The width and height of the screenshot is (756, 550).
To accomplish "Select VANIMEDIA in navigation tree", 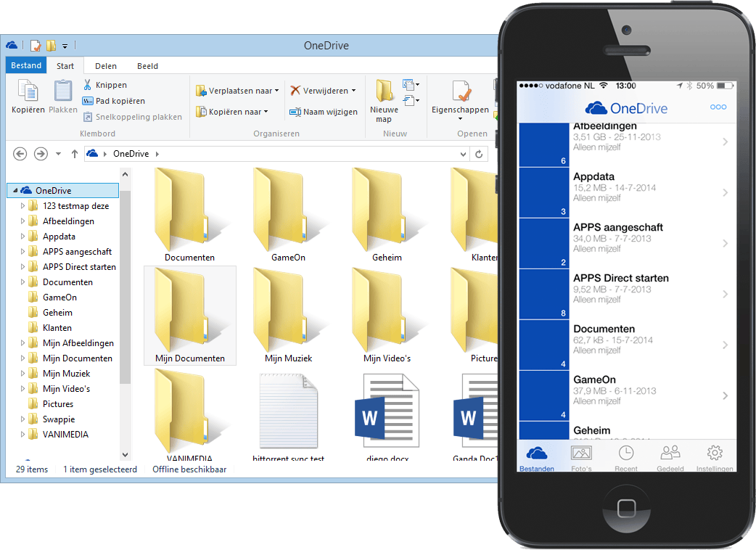I will pos(65,435).
